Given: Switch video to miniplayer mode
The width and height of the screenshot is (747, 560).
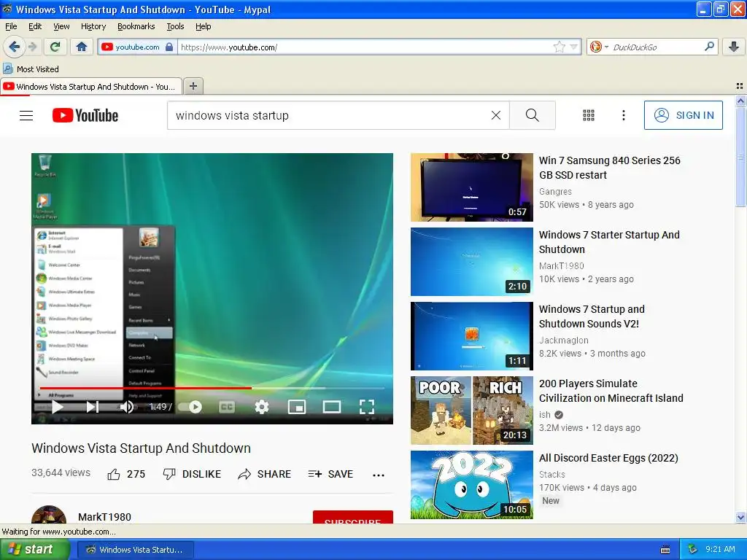Looking at the screenshot, I should [296, 407].
